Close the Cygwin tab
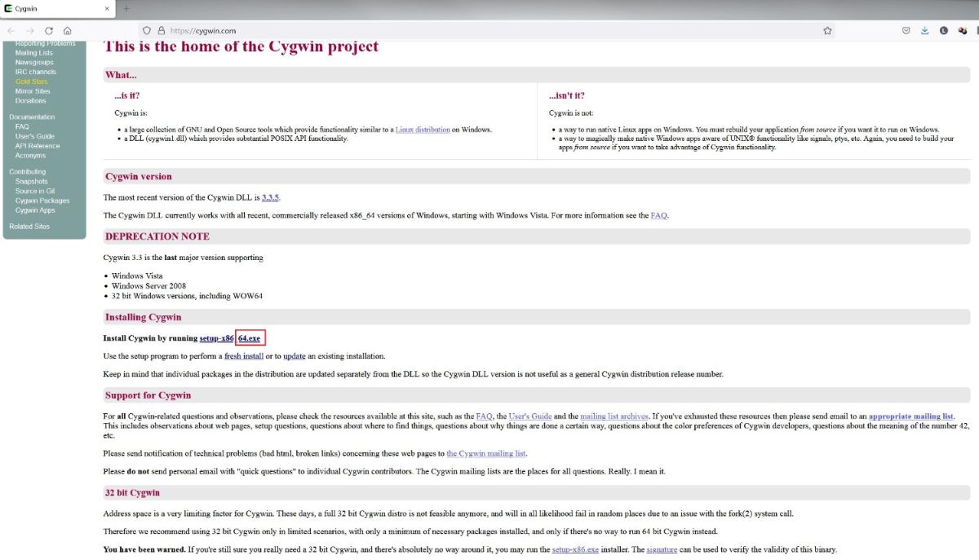The height and width of the screenshot is (560, 979). click(108, 8)
